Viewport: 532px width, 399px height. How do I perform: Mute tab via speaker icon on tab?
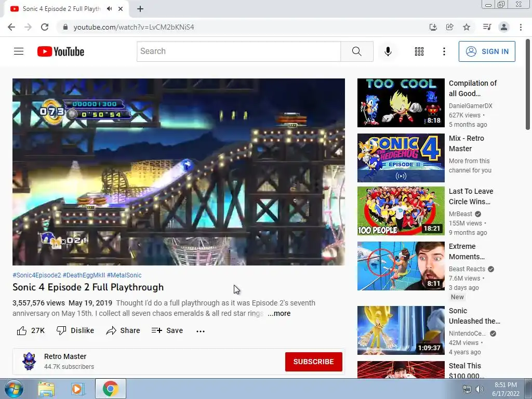[x=109, y=9]
